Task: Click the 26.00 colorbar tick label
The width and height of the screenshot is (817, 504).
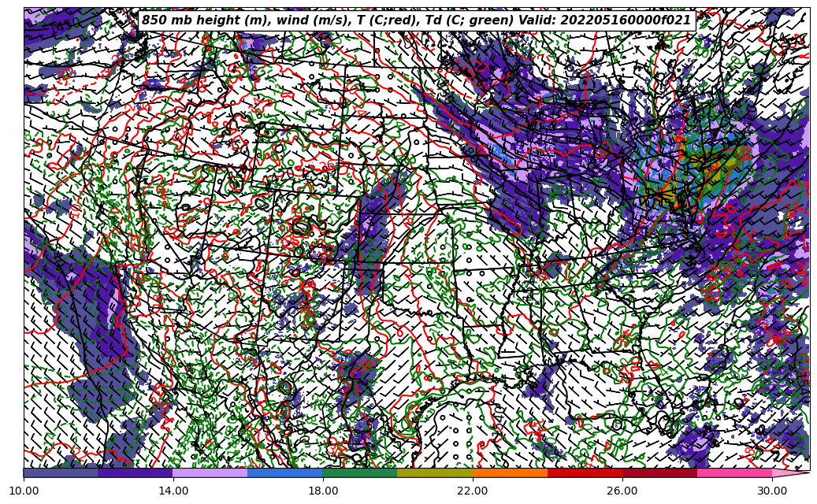Action: [622, 491]
